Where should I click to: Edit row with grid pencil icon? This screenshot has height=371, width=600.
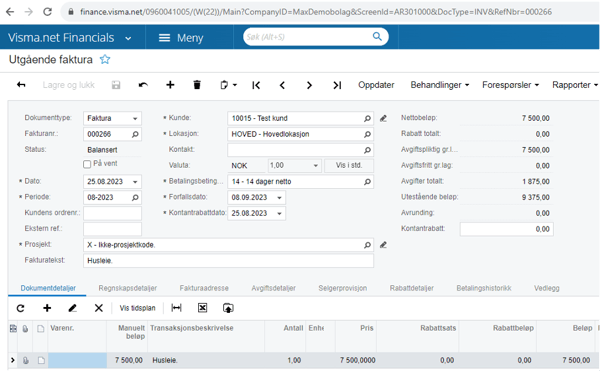tap(73, 308)
